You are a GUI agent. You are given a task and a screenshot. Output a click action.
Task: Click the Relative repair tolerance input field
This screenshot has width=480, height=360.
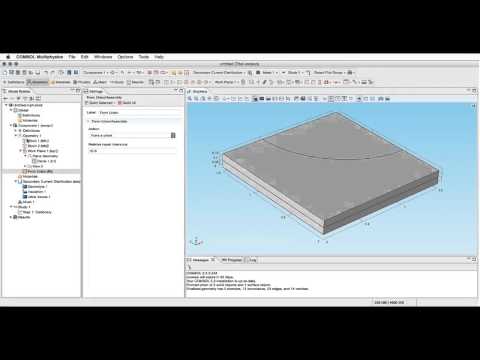pos(133,151)
